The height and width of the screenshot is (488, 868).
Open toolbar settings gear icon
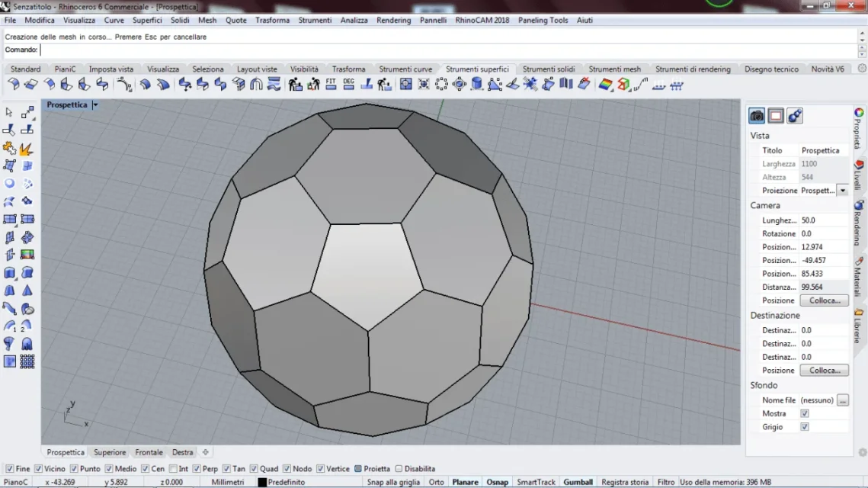862,68
